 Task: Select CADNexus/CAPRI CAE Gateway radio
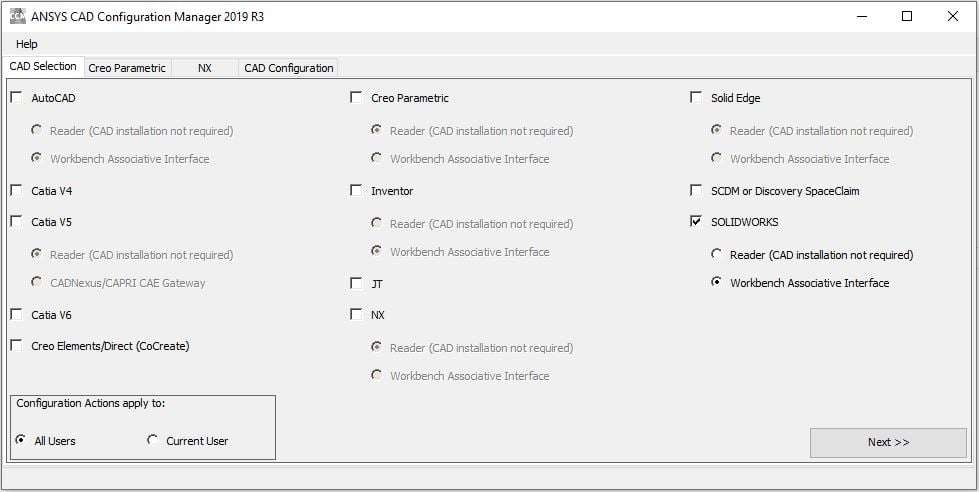pos(37,282)
